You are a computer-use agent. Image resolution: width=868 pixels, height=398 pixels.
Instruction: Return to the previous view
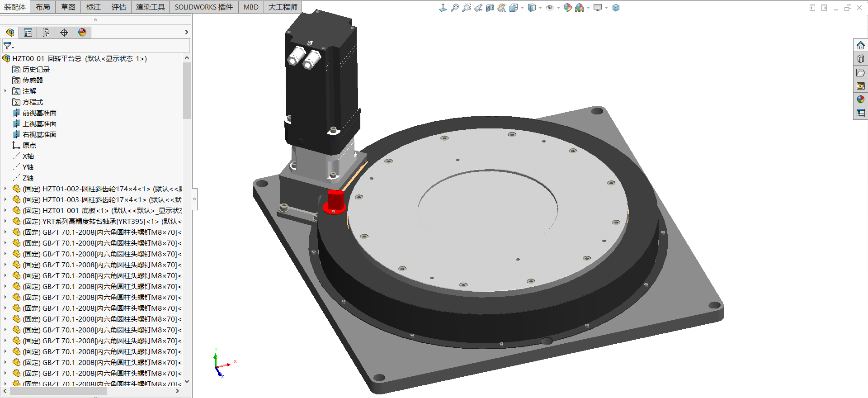coord(478,8)
